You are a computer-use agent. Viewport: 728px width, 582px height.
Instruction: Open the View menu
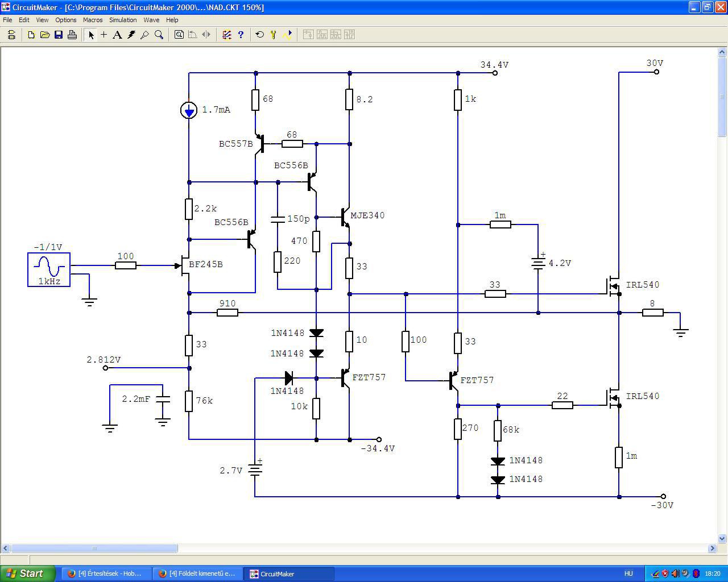[x=42, y=20]
